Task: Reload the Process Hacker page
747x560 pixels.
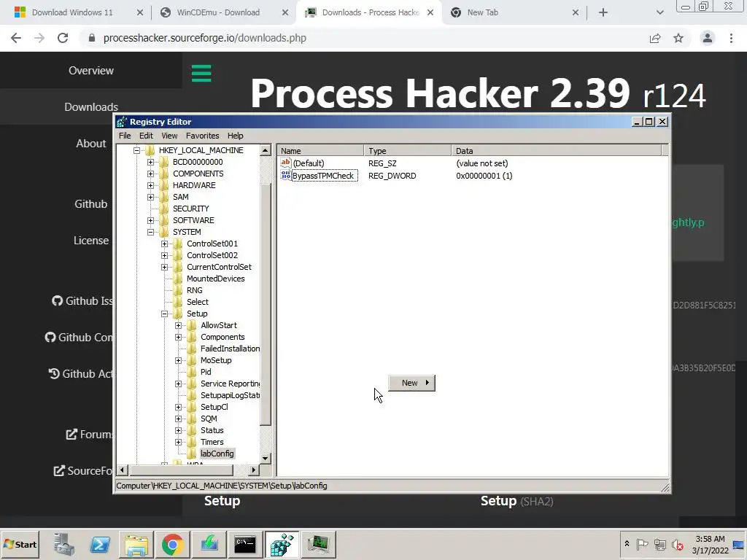Action: click(x=63, y=38)
